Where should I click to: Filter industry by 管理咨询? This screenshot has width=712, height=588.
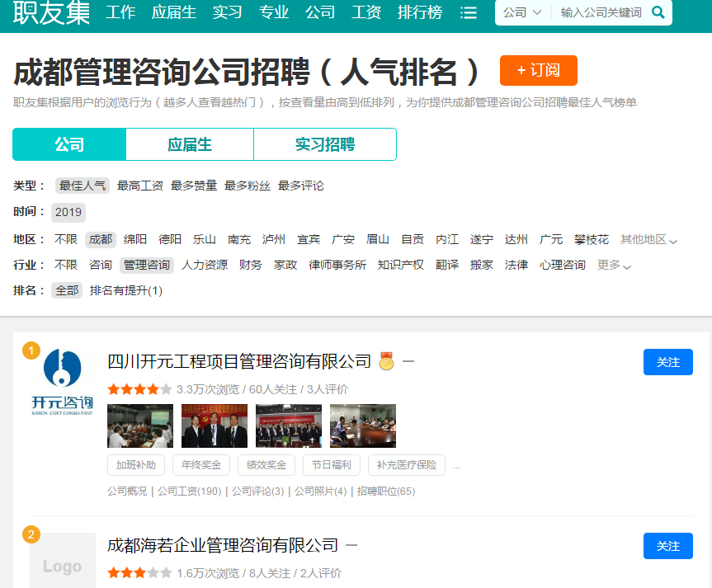point(147,266)
